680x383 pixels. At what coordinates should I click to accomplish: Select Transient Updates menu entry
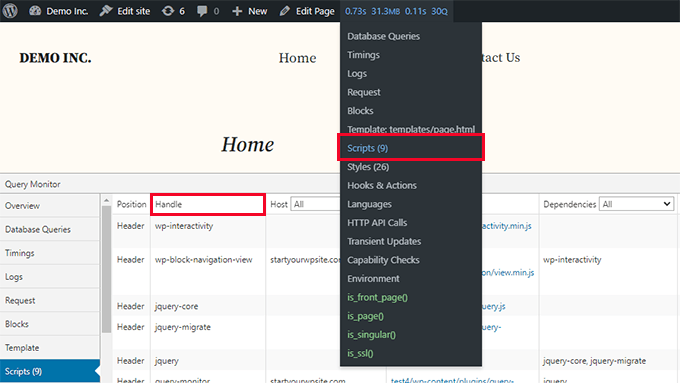[384, 241]
